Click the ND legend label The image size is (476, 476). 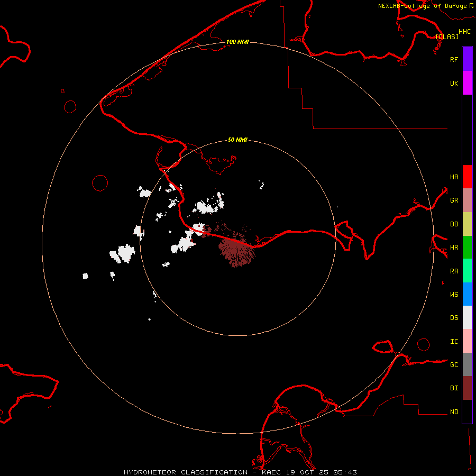coord(454,412)
